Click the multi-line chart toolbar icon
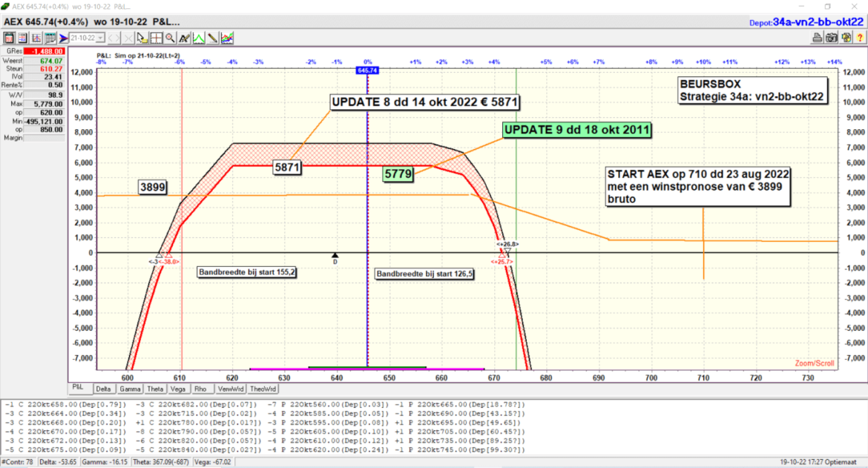868x468 pixels. click(x=227, y=38)
